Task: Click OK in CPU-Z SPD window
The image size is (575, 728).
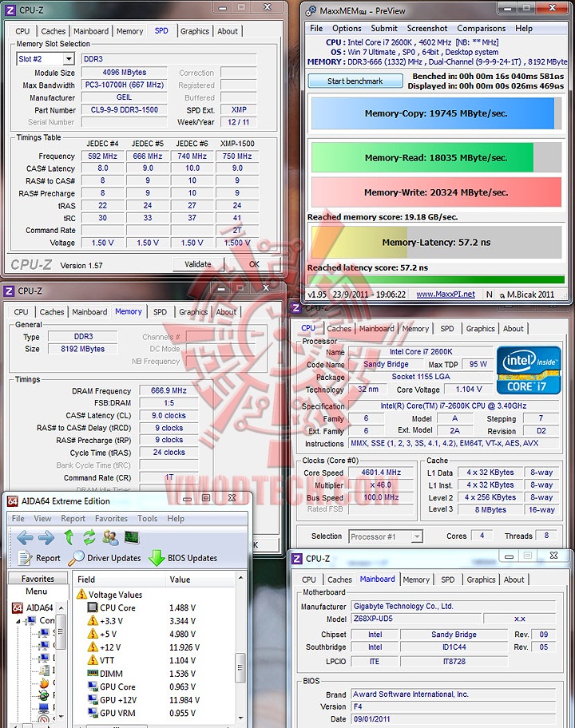Action: 254,264
